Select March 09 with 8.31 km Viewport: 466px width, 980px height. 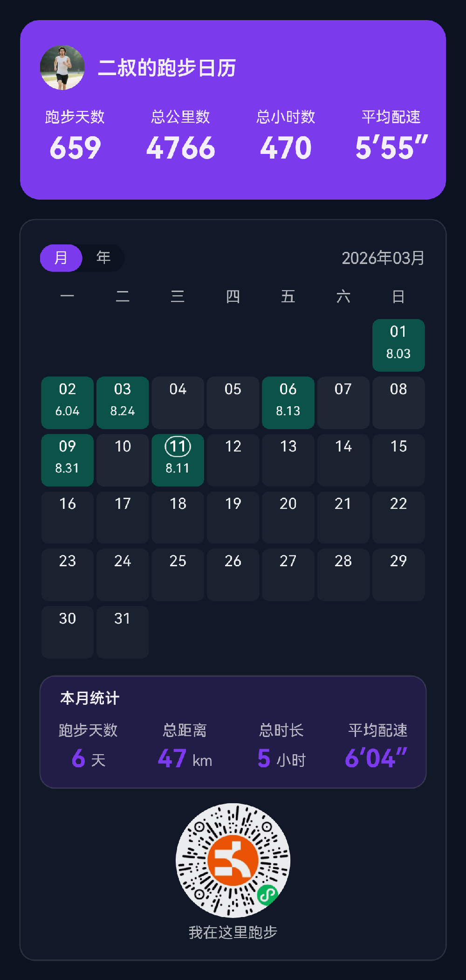coord(68,460)
